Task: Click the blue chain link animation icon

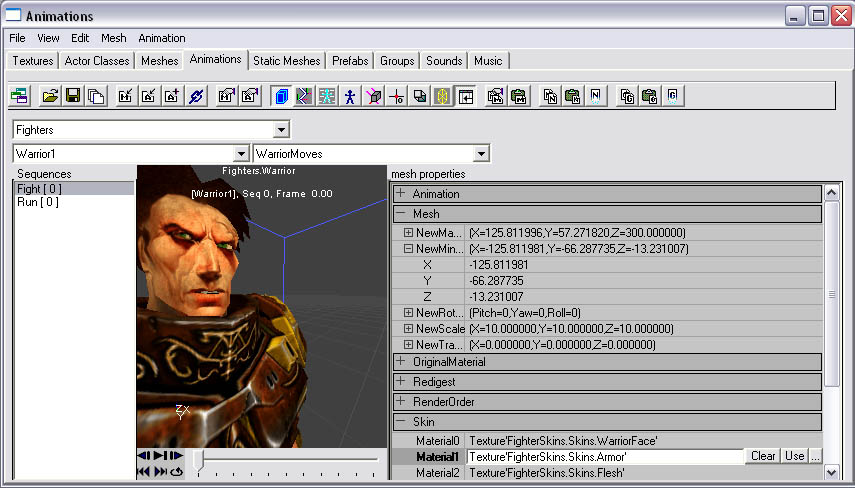Action: 195,96
